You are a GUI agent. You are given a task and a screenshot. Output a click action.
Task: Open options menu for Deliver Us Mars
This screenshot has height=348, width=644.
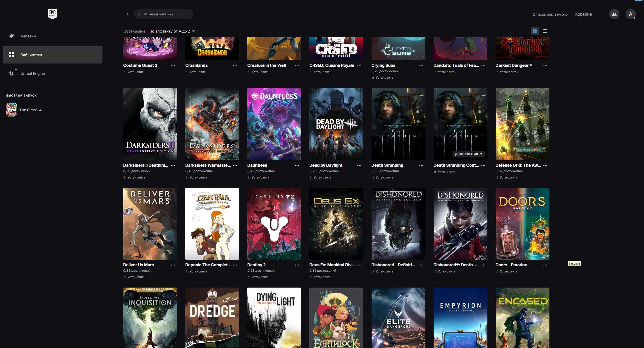coord(173,265)
